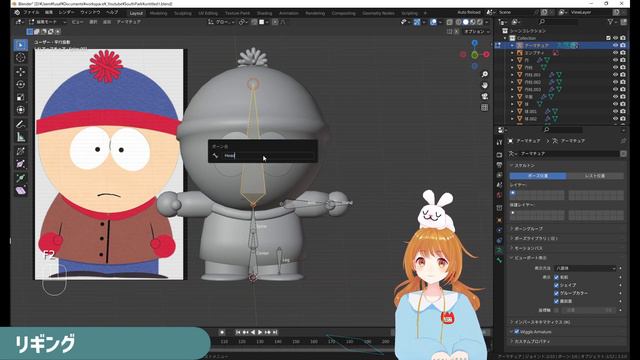Image resolution: width=640 pixels, height=360 pixels.
Task: Jump to timeline start button
Action: pyautogui.click(x=238, y=332)
